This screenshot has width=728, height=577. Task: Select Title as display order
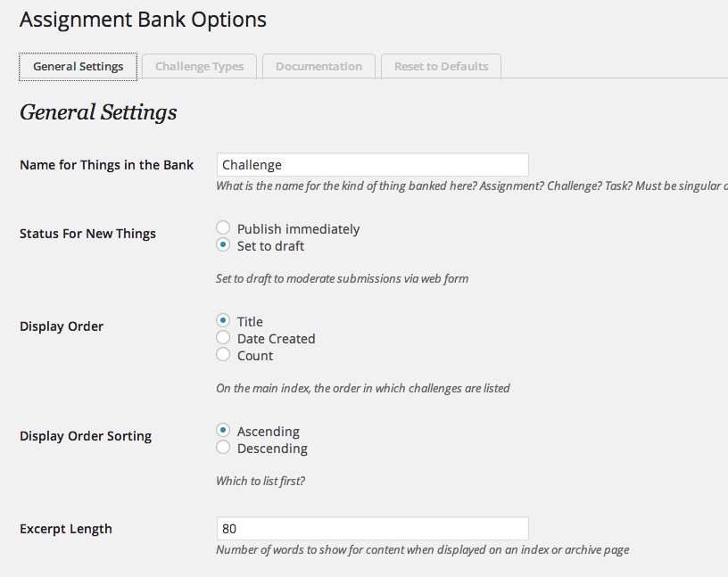click(223, 321)
